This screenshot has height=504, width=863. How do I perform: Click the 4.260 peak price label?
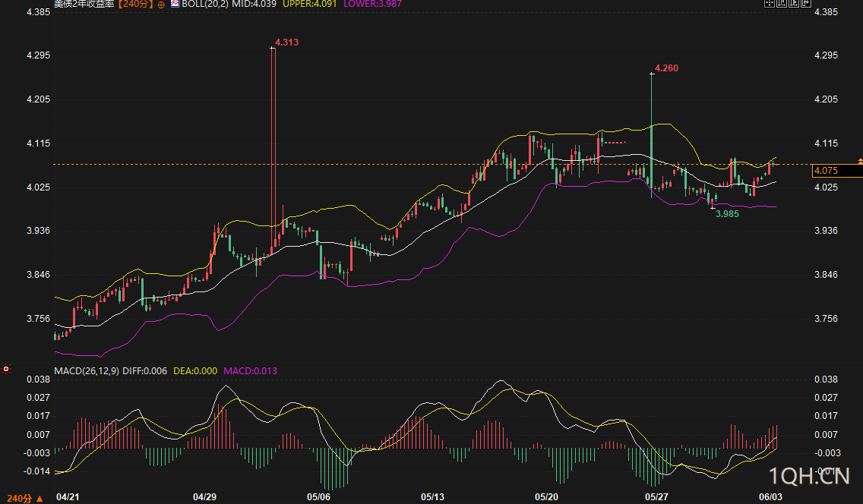click(666, 68)
